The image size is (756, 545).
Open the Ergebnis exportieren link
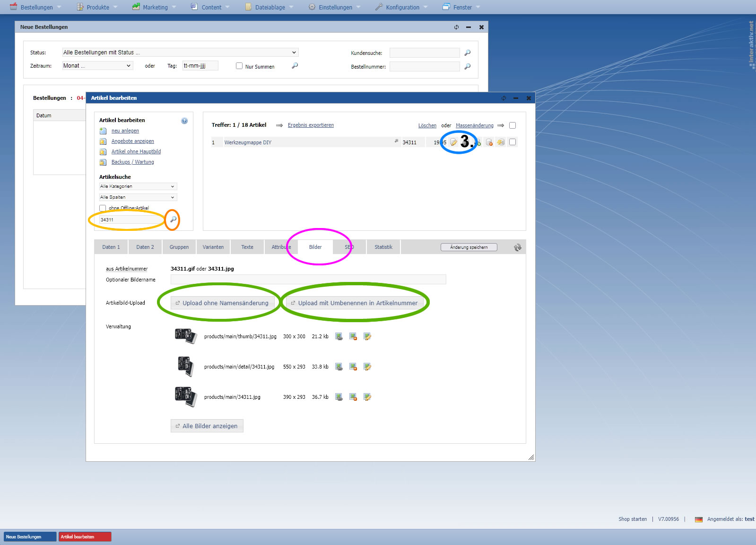click(x=311, y=125)
